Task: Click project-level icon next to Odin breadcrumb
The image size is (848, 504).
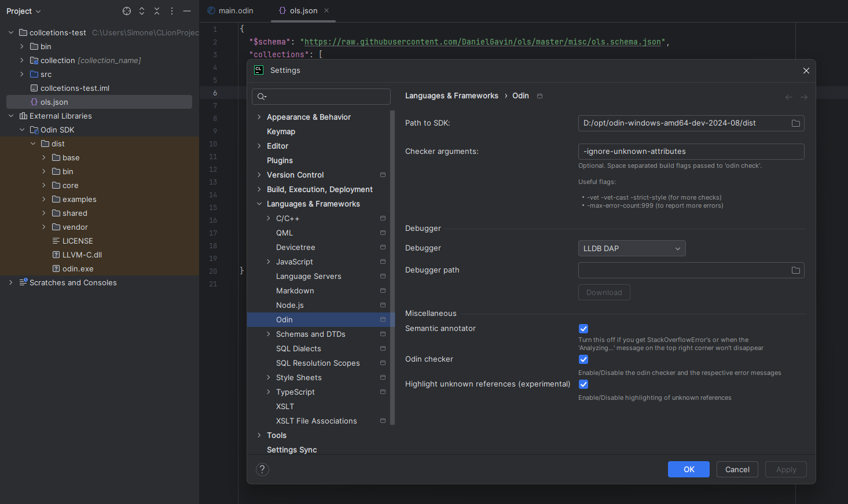Action: tap(539, 96)
